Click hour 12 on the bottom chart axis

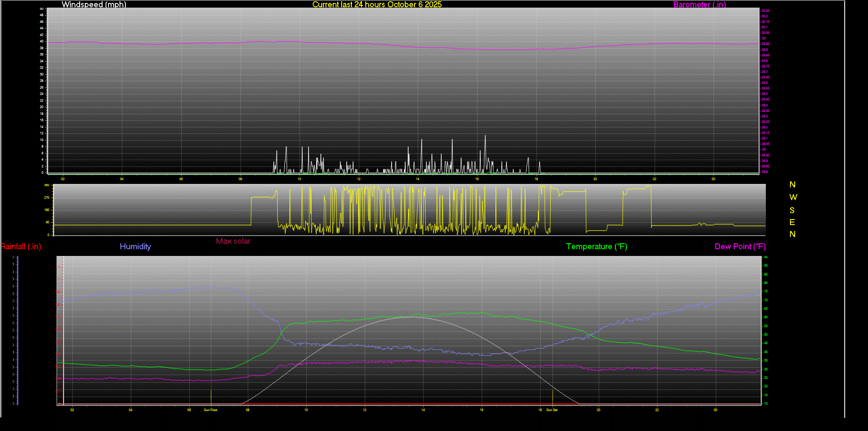364,410
